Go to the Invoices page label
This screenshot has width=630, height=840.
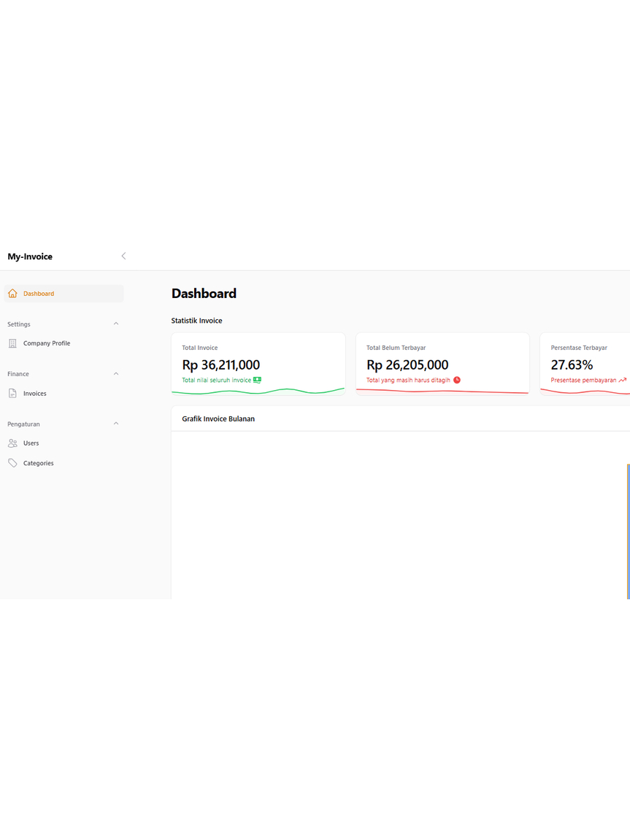tap(34, 394)
